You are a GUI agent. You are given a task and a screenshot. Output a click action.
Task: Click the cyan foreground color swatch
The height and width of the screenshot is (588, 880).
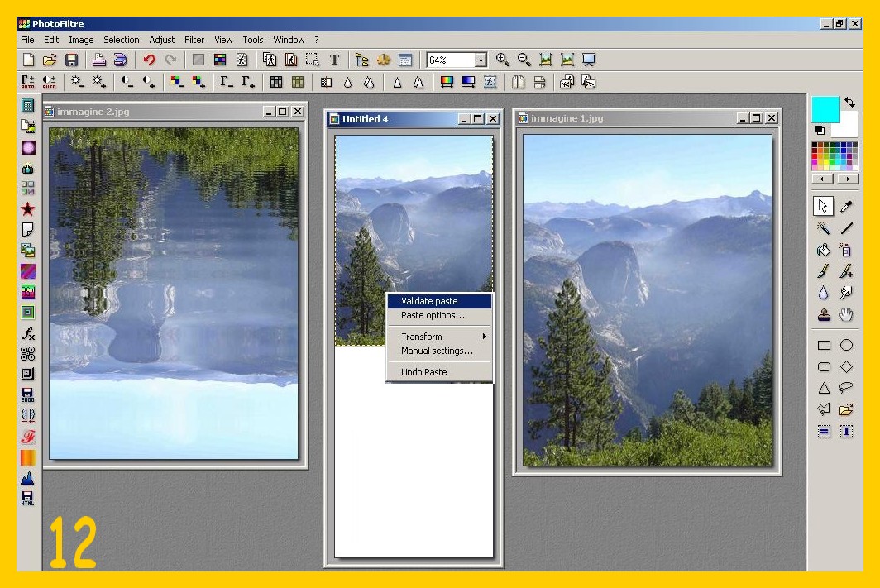coord(825,109)
